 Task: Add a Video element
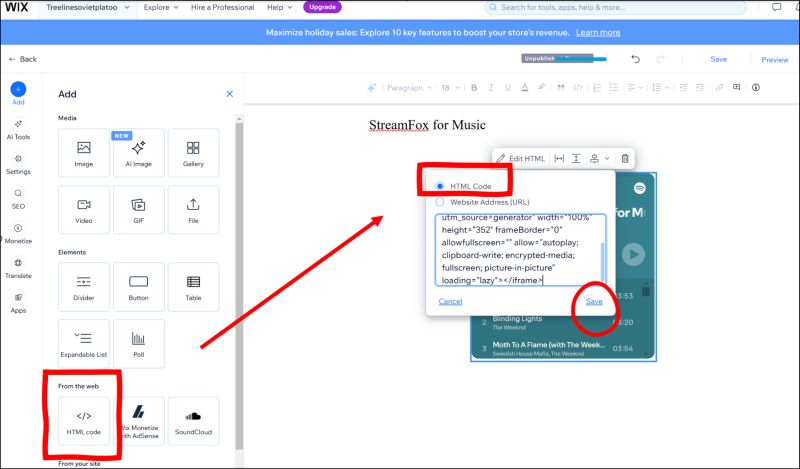click(84, 210)
